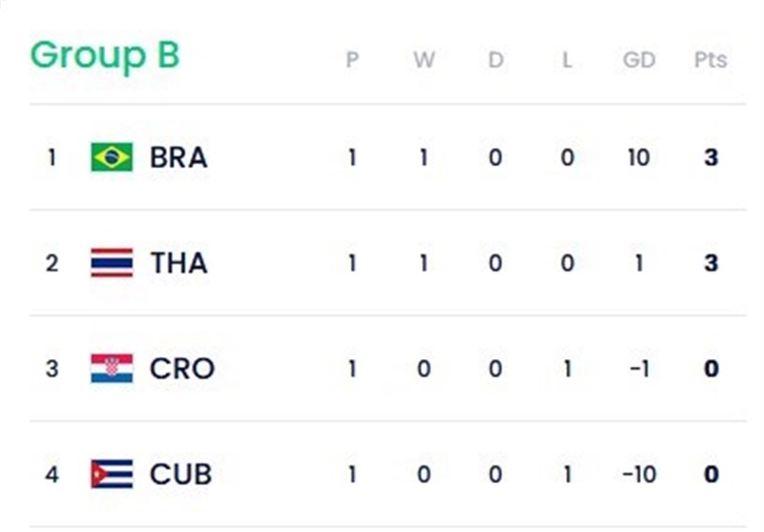Click Brazil's rank number 1
This screenshot has height=532, width=764.
click(52, 157)
